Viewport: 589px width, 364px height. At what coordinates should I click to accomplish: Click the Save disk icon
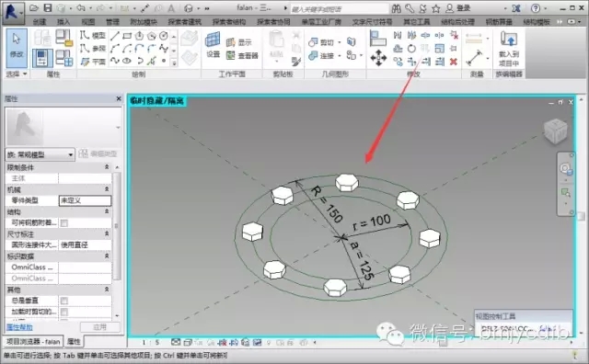tap(47, 8)
